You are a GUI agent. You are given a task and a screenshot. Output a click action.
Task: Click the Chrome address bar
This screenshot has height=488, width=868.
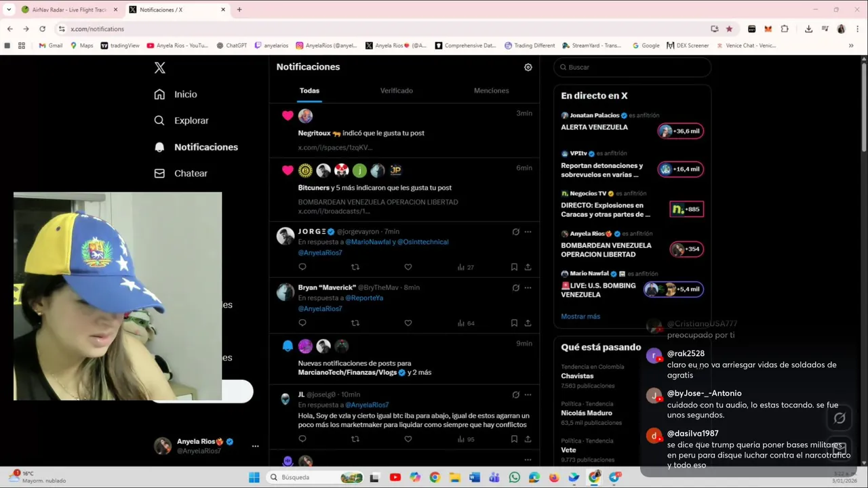pos(383,29)
